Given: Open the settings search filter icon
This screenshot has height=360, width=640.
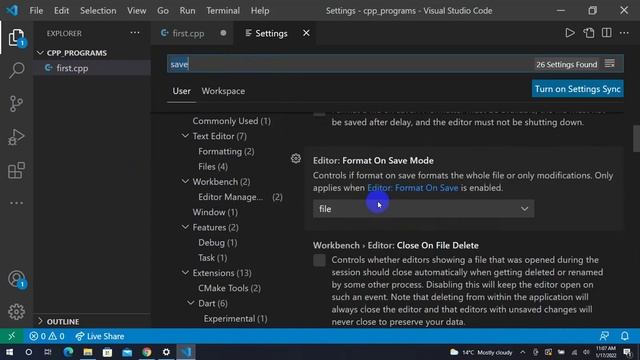Looking at the screenshot, I should (609, 64).
